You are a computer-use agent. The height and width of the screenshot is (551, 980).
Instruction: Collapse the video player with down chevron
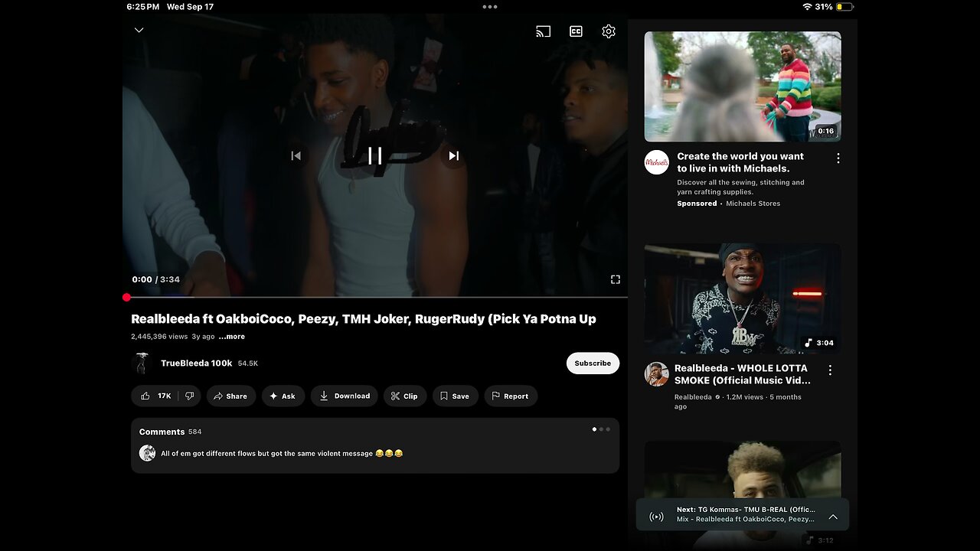click(139, 31)
